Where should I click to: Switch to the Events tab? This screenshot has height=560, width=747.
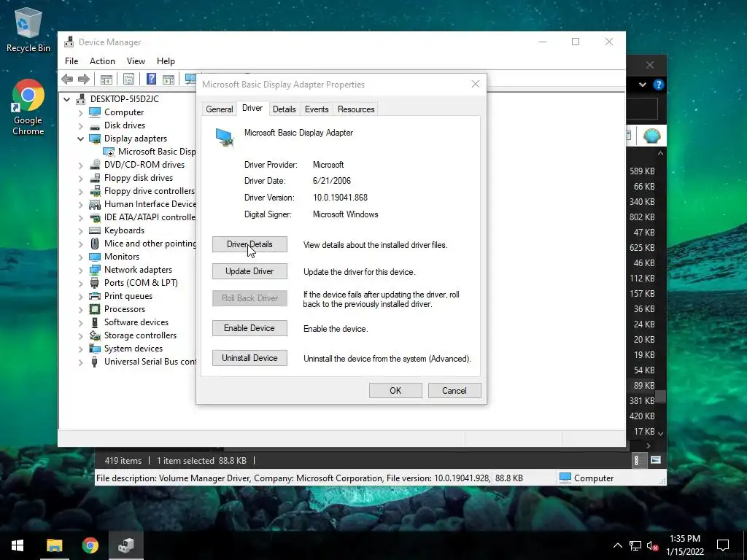[x=317, y=109]
